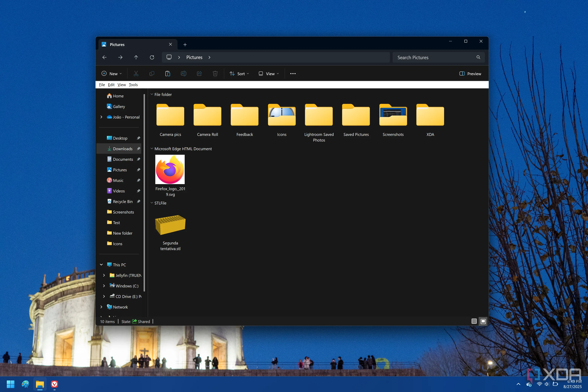The image size is (588, 392).
Task: Toggle the Preview pane
Action: coord(470,73)
